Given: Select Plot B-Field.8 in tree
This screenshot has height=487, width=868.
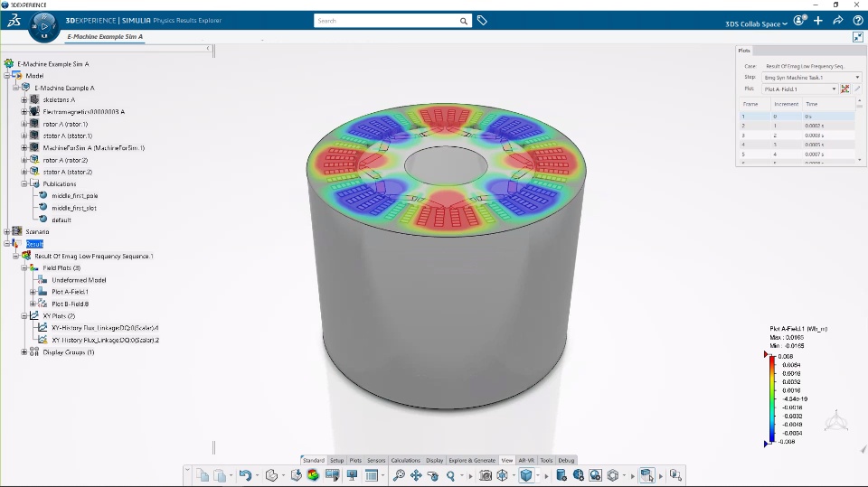Looking at the screenshot, I should 71,304.
